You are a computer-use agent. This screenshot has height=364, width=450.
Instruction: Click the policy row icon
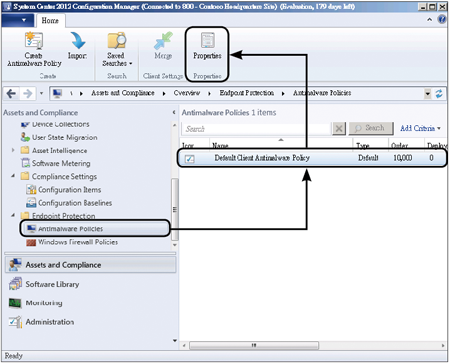point(190,159)
